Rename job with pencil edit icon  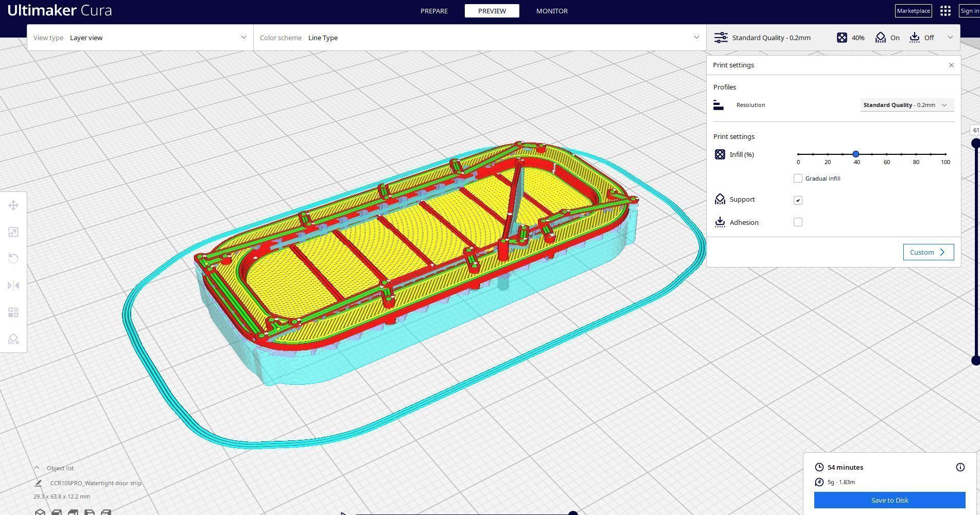click(38, 483)
